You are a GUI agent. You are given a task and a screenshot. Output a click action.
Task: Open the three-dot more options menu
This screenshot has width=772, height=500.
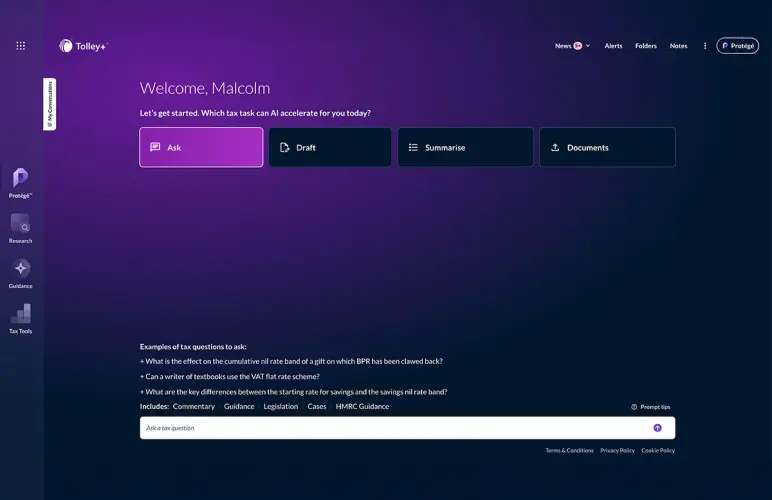[x=705, y=46]
